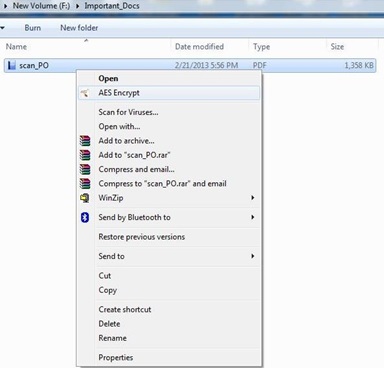Open the Send to menu entry
384x368 pixels.
pyautogui.click(x=168, y=256)
